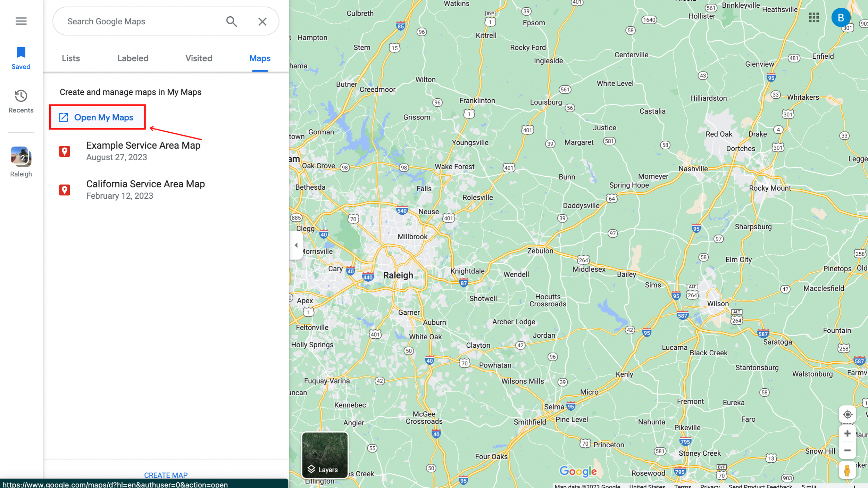
Task: Click the Zebulon label on map
Action: pos(540,251)
